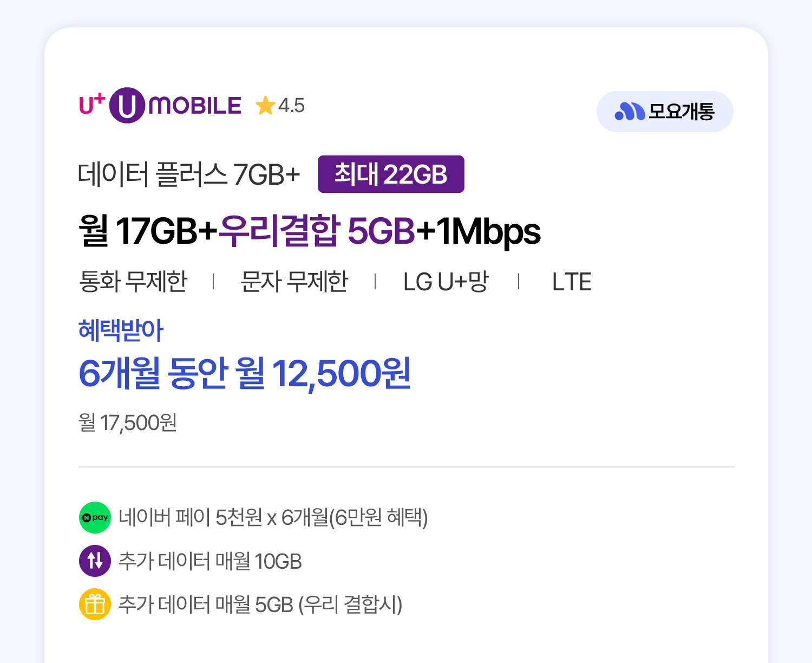Click the 6개월 동안 월 12,500원 price
Screen dimensions: 812x663
pos(245,374)
